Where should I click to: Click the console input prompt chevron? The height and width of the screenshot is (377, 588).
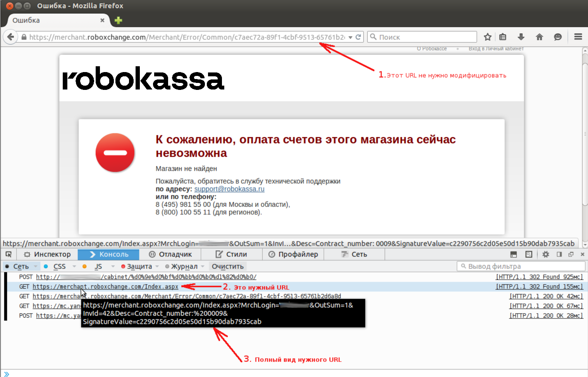6,374
